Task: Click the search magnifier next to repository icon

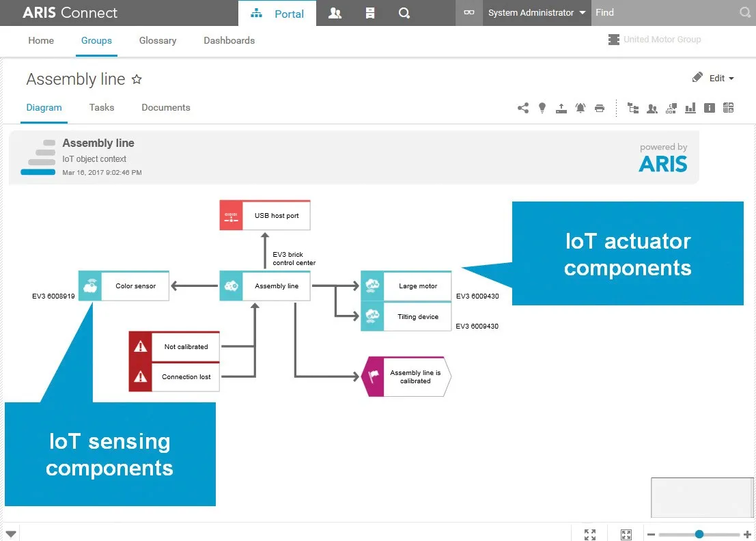Action: pos(404,13)
